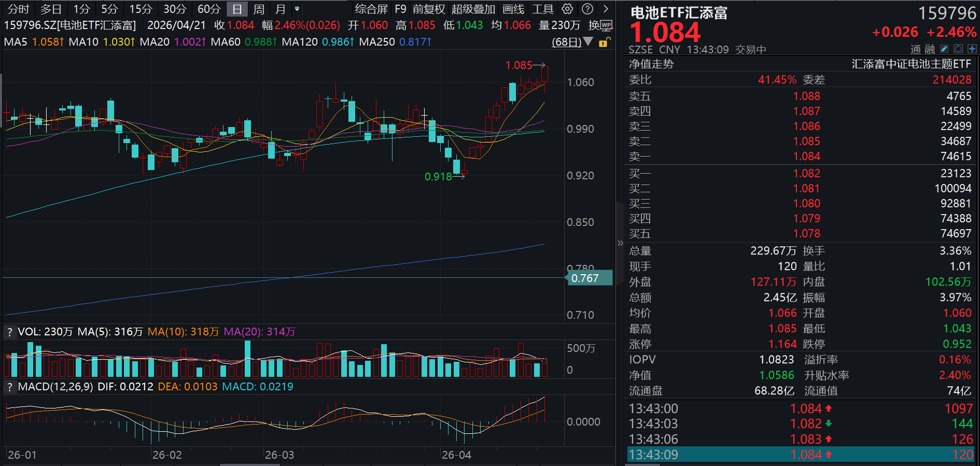Open the chart settings gear icon
The image size is (980, 466).
(567, 9)
